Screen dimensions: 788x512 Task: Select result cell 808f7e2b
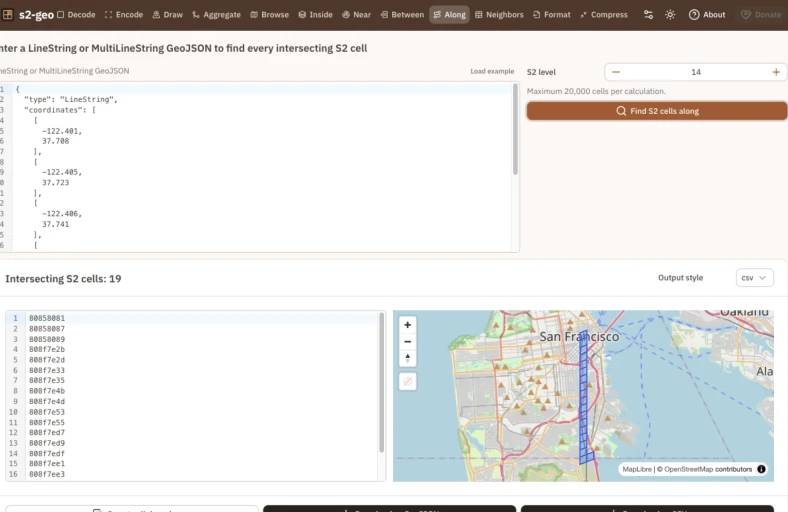click(x=47, y=349)
